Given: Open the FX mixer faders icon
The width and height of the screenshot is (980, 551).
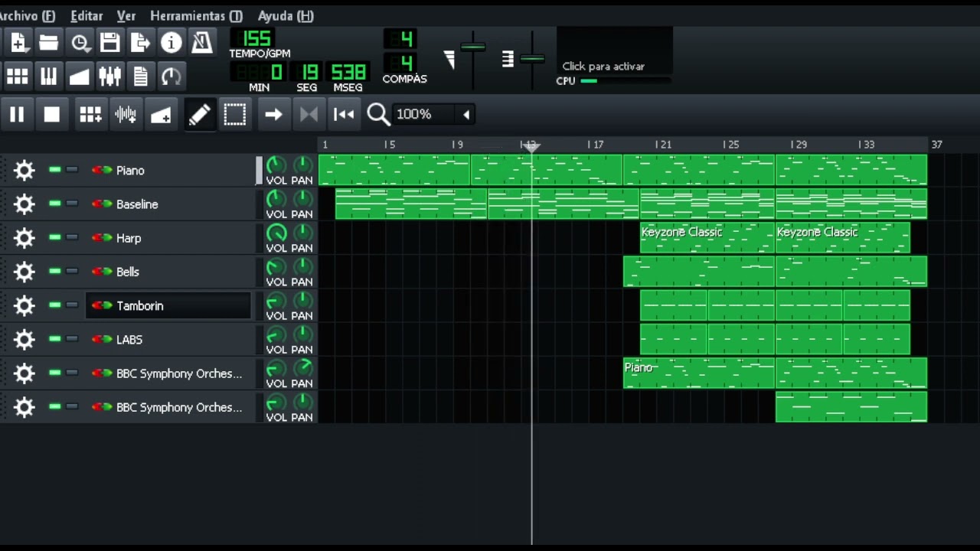Looking at the screenshot, I should point(110,76).
